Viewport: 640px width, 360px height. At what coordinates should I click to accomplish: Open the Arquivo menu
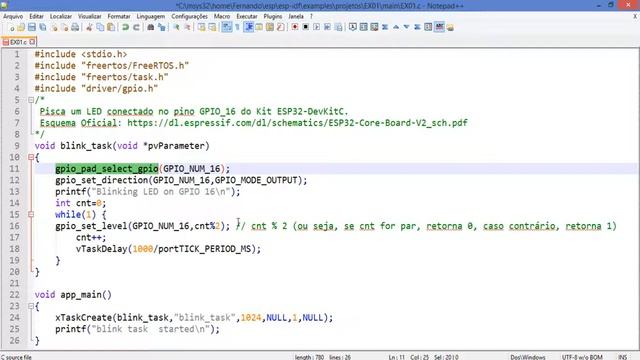pos(13,16)
